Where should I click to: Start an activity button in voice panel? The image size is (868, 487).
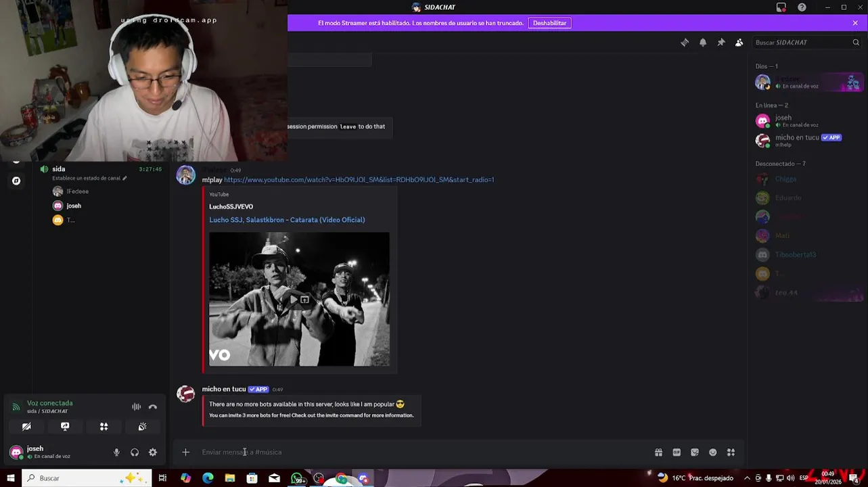pos(104,427)
